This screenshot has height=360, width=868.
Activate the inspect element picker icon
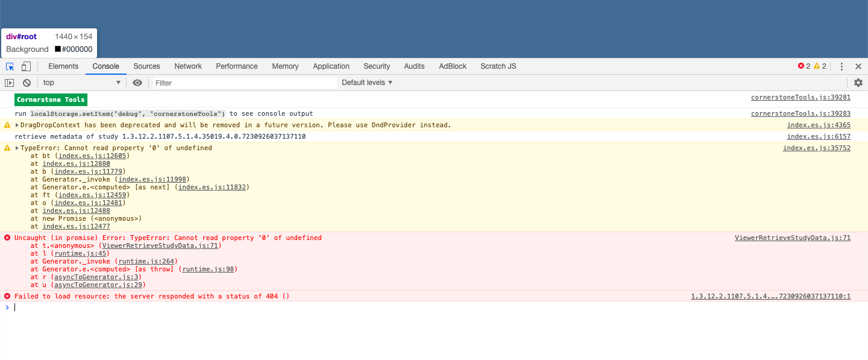[10, 66]
